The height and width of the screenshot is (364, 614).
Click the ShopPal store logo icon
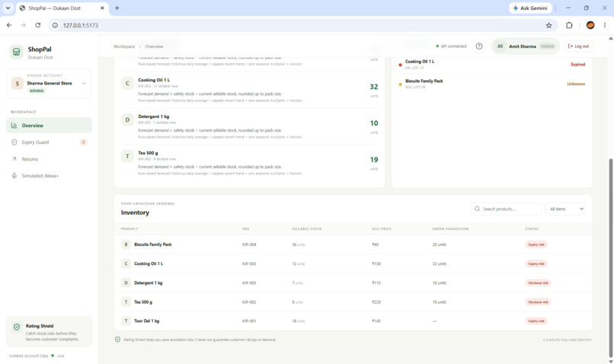click(17, 52)
